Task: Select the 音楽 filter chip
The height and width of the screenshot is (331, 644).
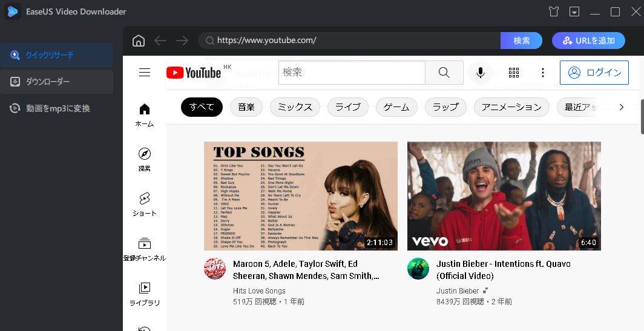Action: (246, 107)
